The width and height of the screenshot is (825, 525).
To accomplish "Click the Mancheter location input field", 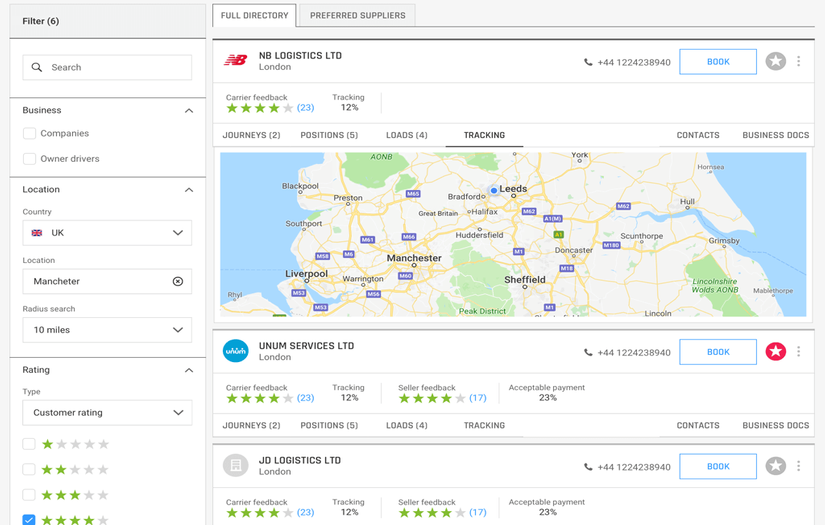I will [107, 281].
